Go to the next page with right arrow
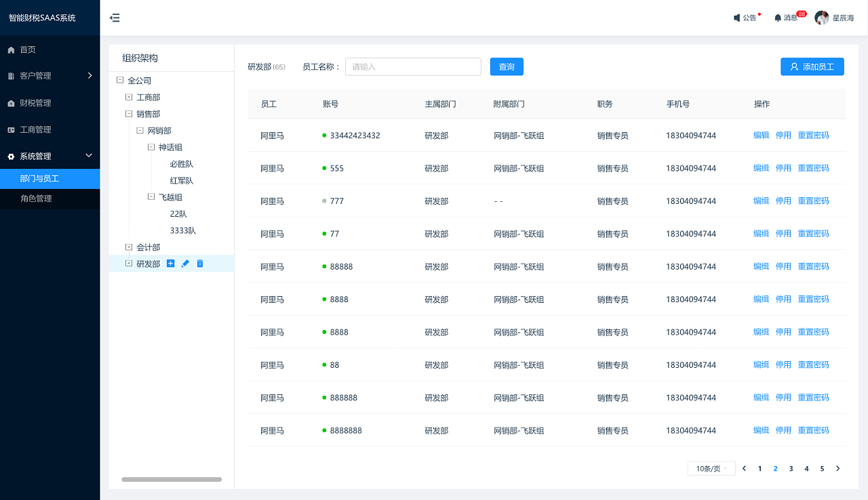 tap(838, 468)
